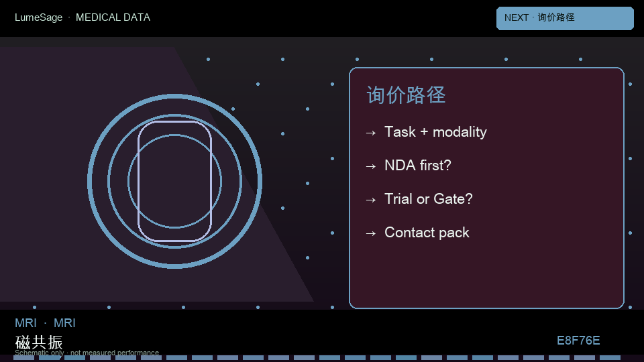Select the Task + modality item
Image resolution: width=644 pixels, height=362 pixels.
[435, 132]
